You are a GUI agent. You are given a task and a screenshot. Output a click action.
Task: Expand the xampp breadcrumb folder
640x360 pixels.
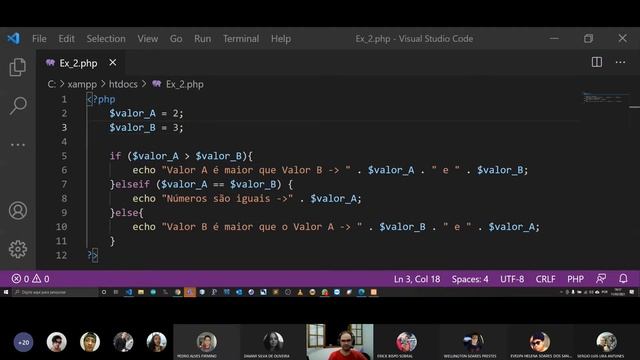(x=82, y=84)
